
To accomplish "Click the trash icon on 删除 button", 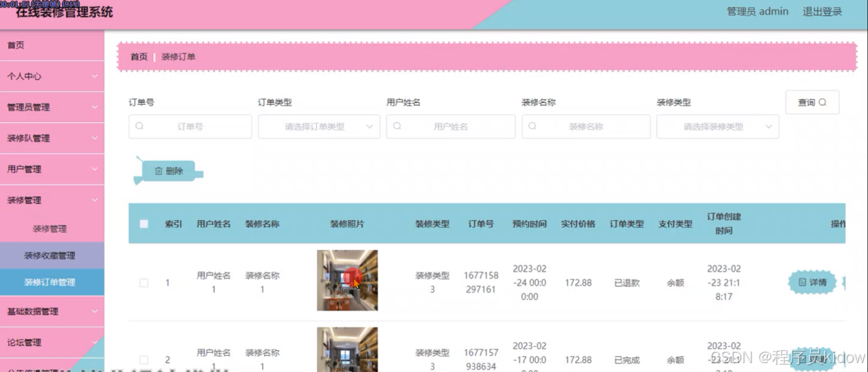I will coord(159,171).
